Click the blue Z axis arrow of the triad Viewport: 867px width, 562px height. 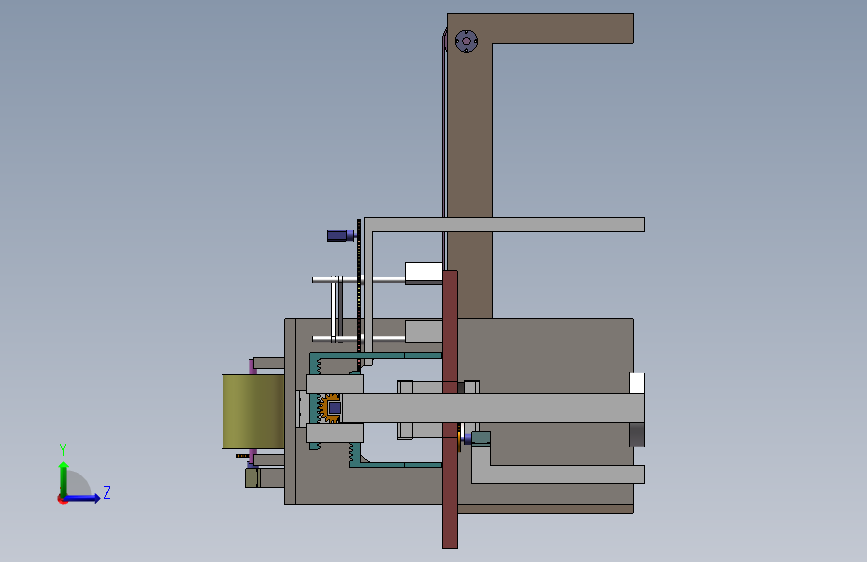[x=82, y=498]
